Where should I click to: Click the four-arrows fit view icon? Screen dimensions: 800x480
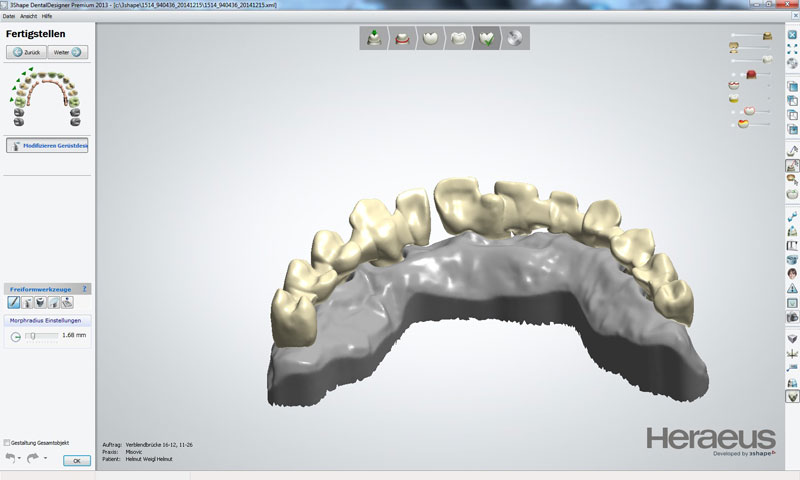pos(792,48)
